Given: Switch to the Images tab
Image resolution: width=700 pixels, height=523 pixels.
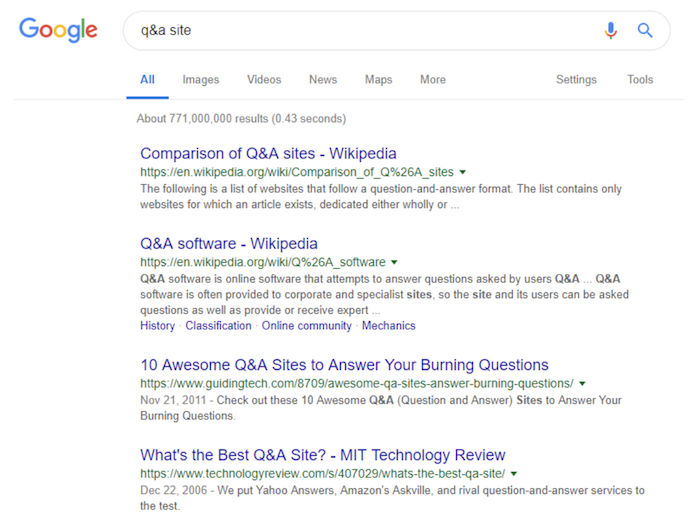Looking at the screenshot, I should click(x=201, y=79).
